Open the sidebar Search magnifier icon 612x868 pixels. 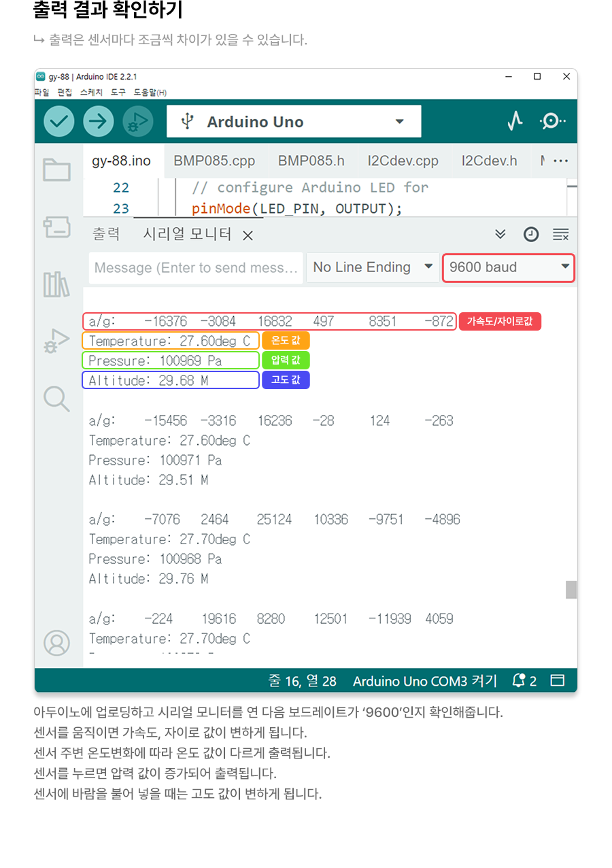[x=57, y=399]
